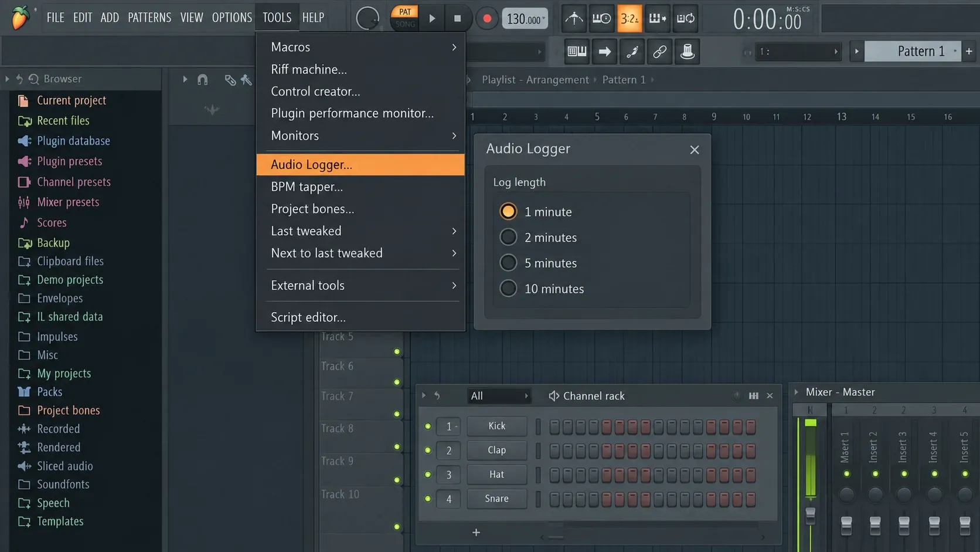Click the Kick channel button
Viewport: 980px width, 552px height.
click(x=496, y=426)
